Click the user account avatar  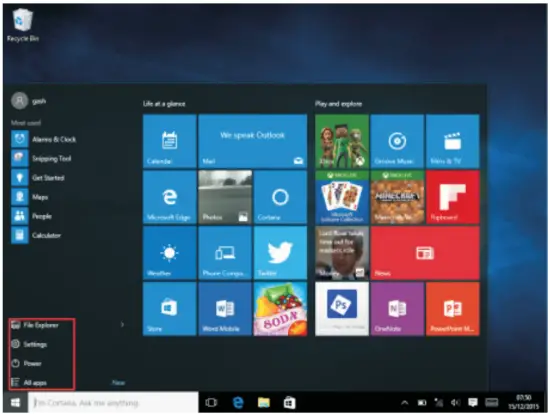(19, 101)
